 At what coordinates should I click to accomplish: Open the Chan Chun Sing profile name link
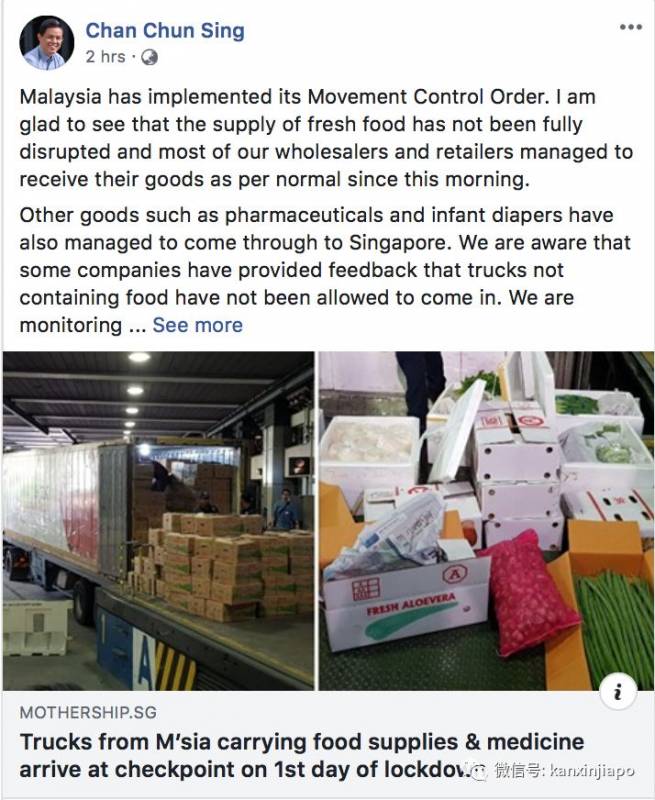coord(165,31)
